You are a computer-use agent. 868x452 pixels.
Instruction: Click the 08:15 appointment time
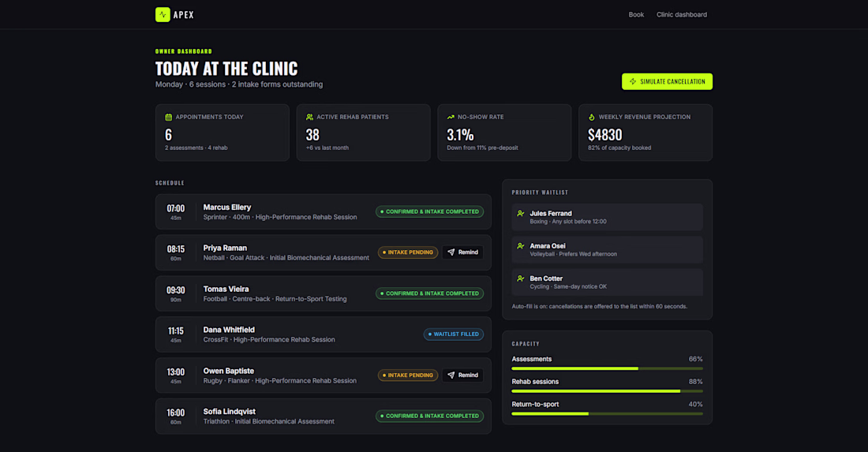(175, 249)
